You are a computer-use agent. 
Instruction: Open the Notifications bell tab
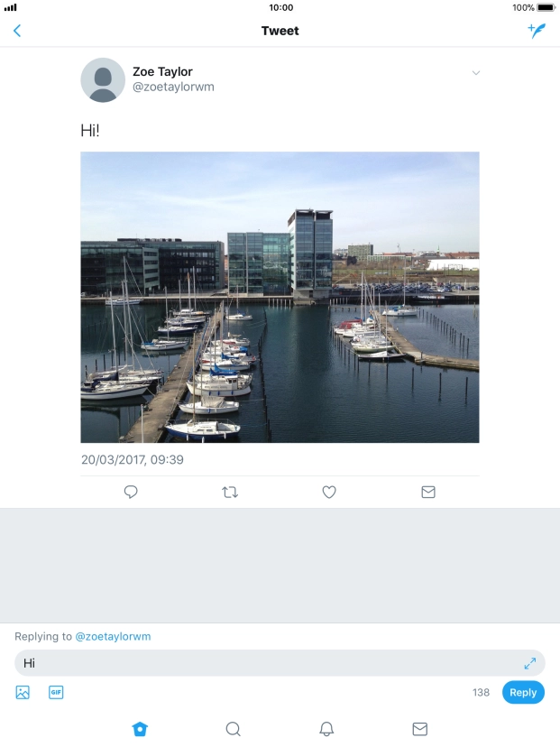(x=326, y=729)
